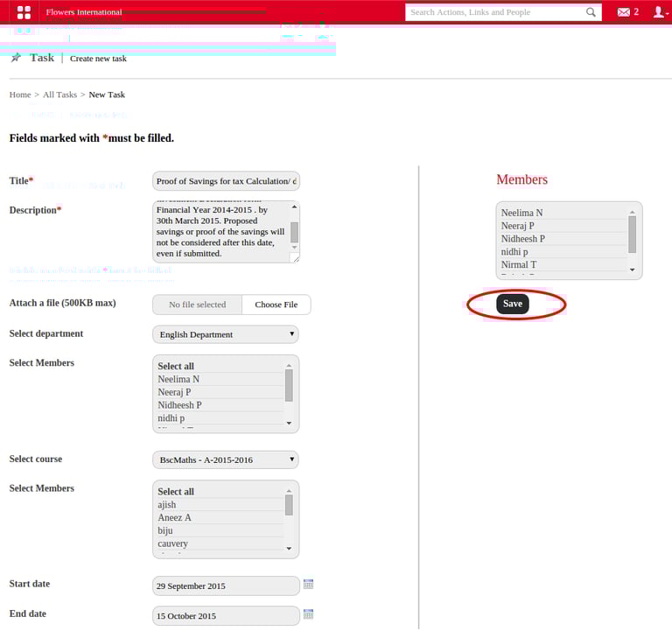Click New Task breadcrumb

(x=107, y=95)
